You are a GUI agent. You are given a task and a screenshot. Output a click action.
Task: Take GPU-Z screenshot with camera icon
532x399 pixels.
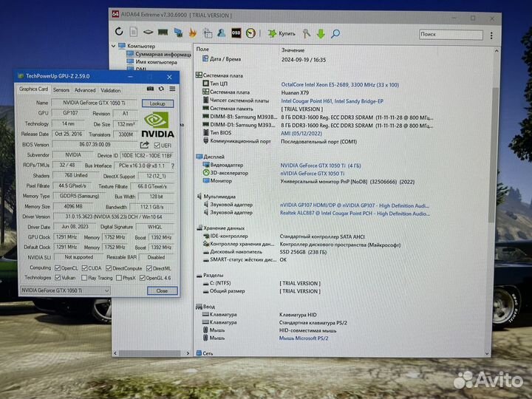tap(150, 89)
